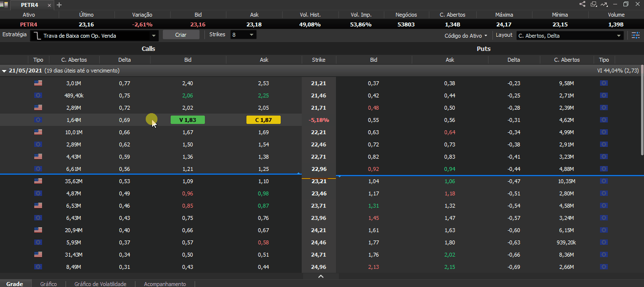
Task: Open the Acompanhamento tab
Action: [x=165, y=284]
